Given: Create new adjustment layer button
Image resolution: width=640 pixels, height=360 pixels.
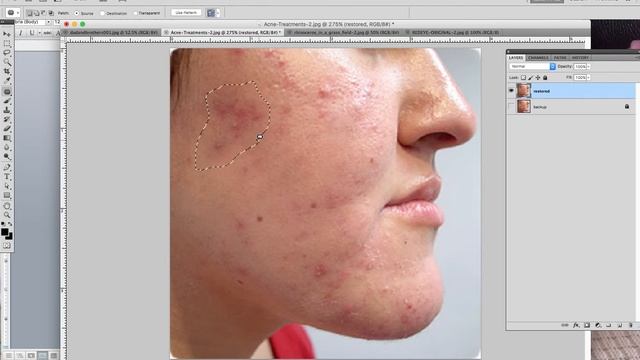Looking at the screenshot, I should pyautogui.click(x=598, y=325).
